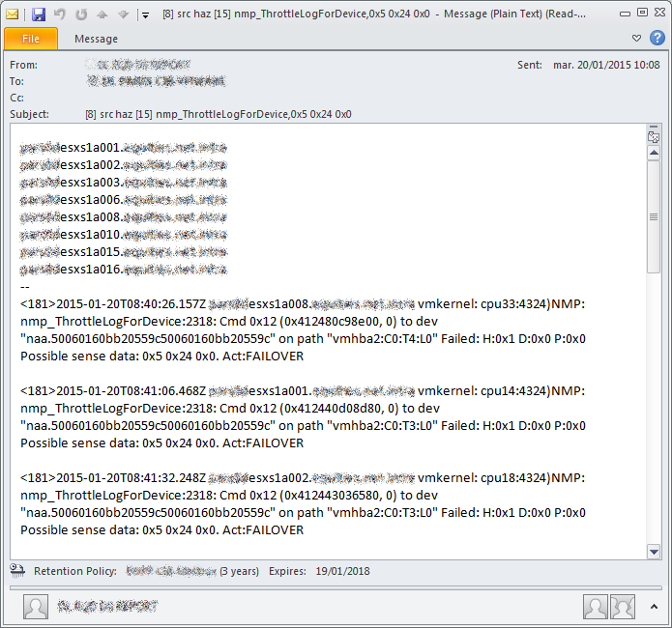Open the File tab
Screen dimensions: 672x628
(31, 39)
